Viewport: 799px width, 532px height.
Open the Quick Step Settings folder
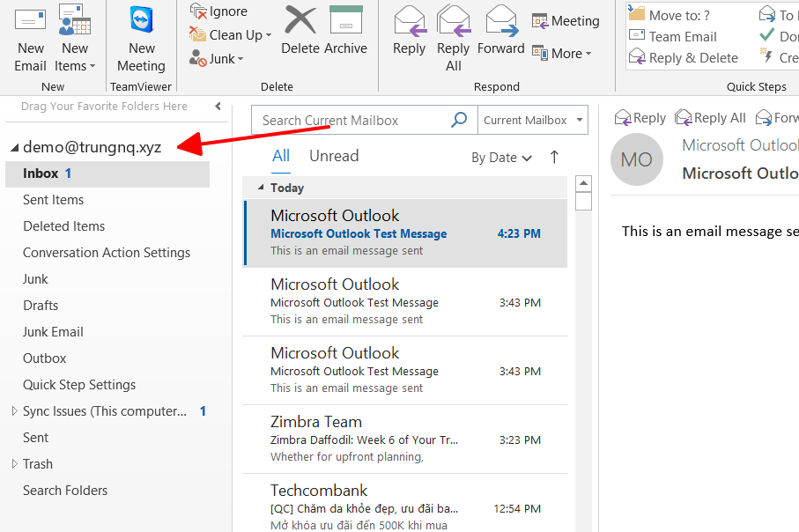coord(79,385)
